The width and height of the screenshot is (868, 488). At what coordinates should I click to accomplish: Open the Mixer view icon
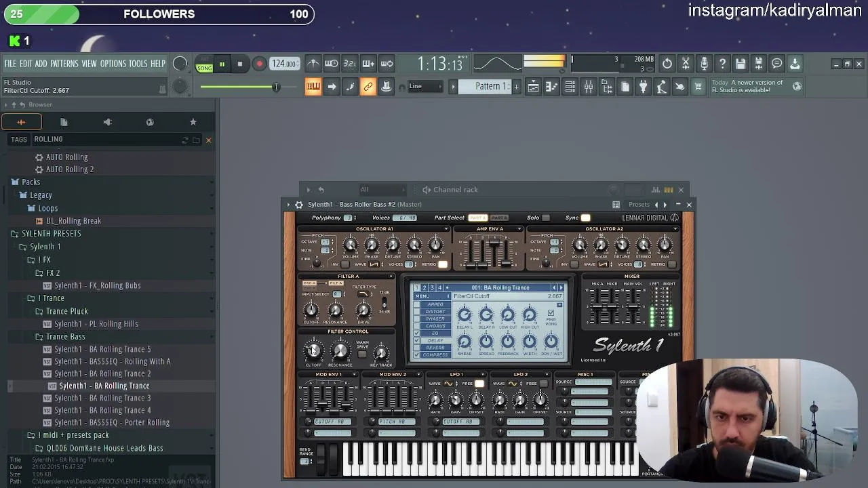pyautogui.click(x=589, y=87)
